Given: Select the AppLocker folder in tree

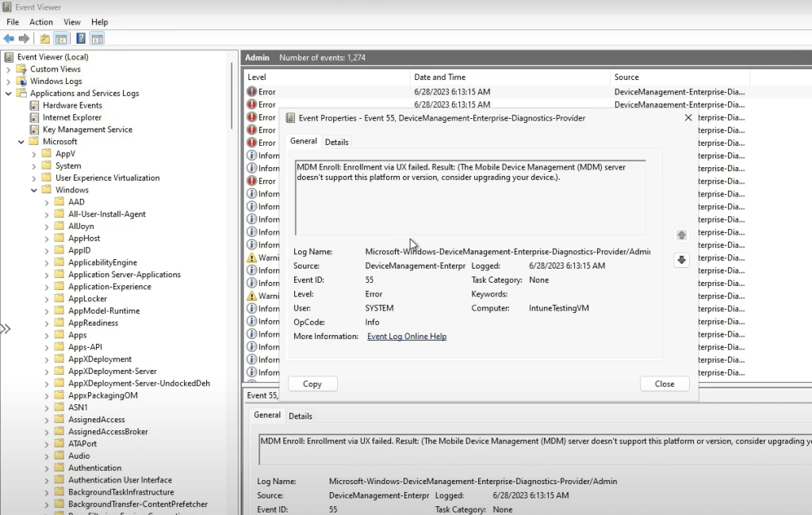Looking at the screenshot, I should (x=87, y=299).
